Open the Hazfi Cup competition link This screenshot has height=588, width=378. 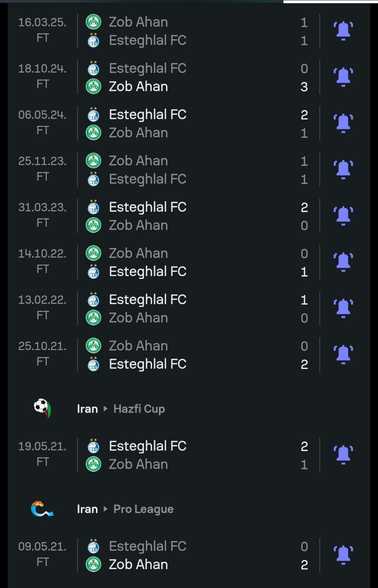point(139,409)
